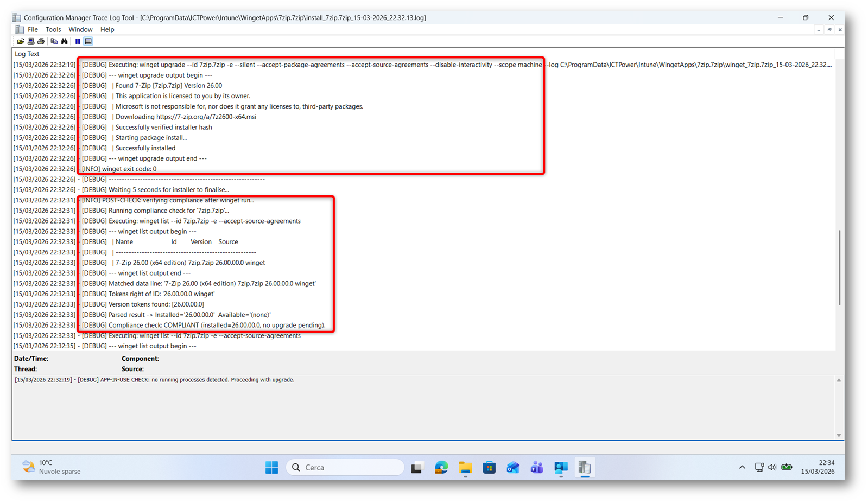Screen dimensions: 868x503
Task: Open Task View from the taskbar
Action: [x=417, y=467]
